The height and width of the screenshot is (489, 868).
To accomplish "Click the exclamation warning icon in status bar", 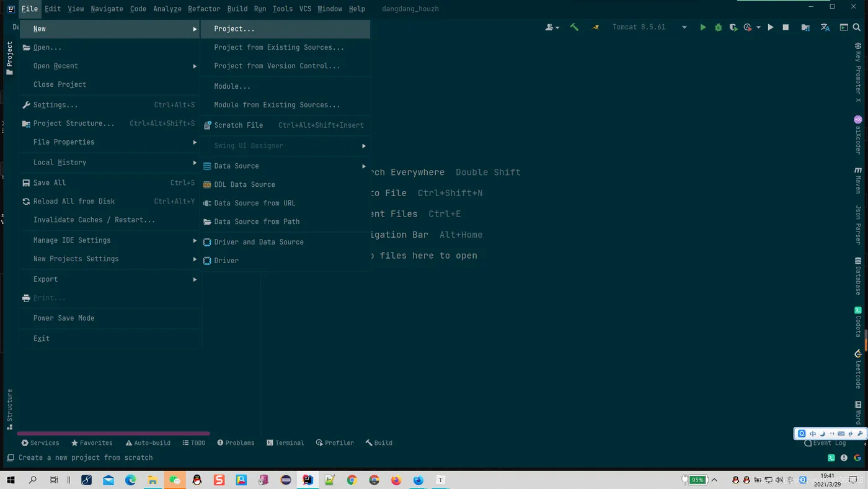I will pyautogui.click(x=844, y=458).
